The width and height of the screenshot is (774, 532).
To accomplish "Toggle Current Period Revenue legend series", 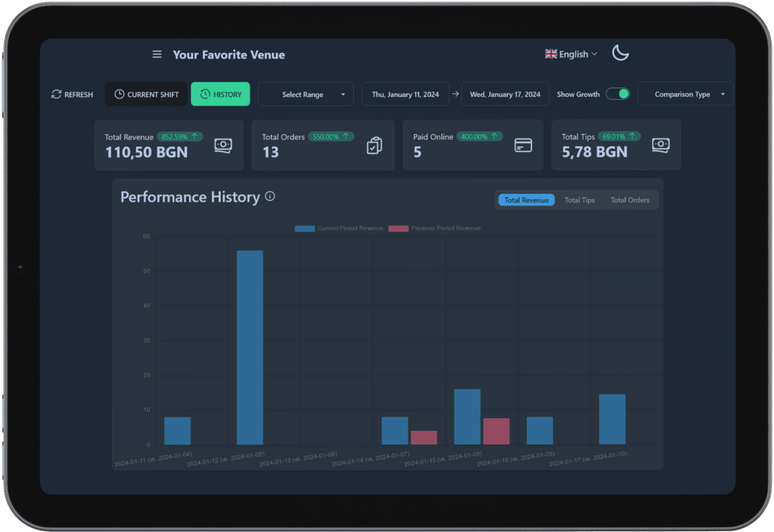I will [x=339, y=228].
